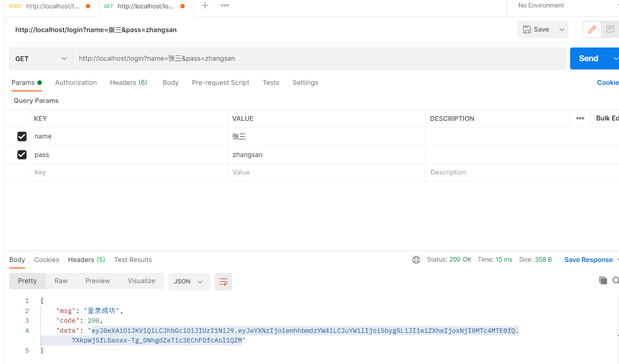
Task: Switch to the Headers (6) request tab
Action: 128,82
